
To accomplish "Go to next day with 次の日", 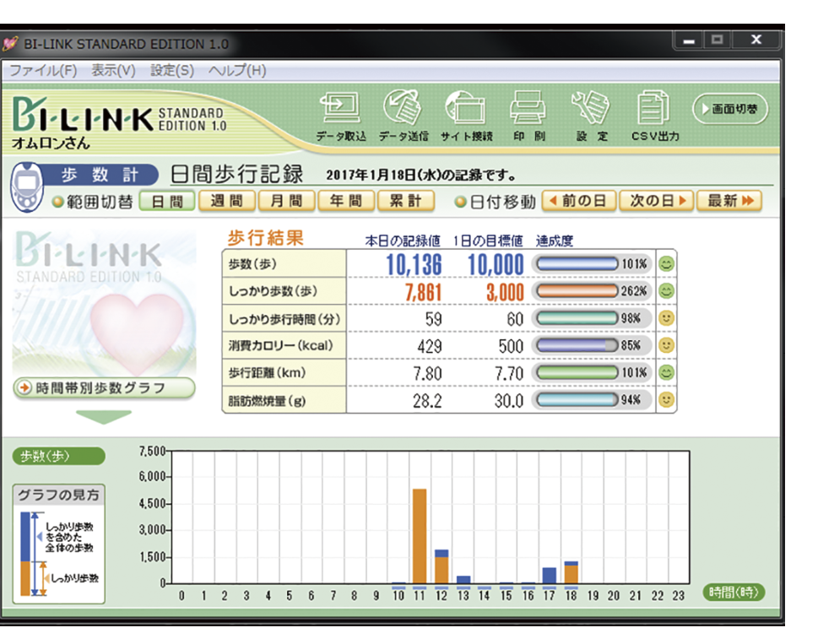I will (x=656, y=201).
